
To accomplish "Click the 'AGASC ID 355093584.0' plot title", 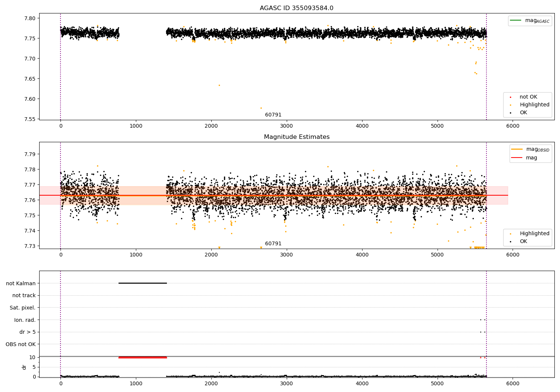I will [x=296, y=8].
